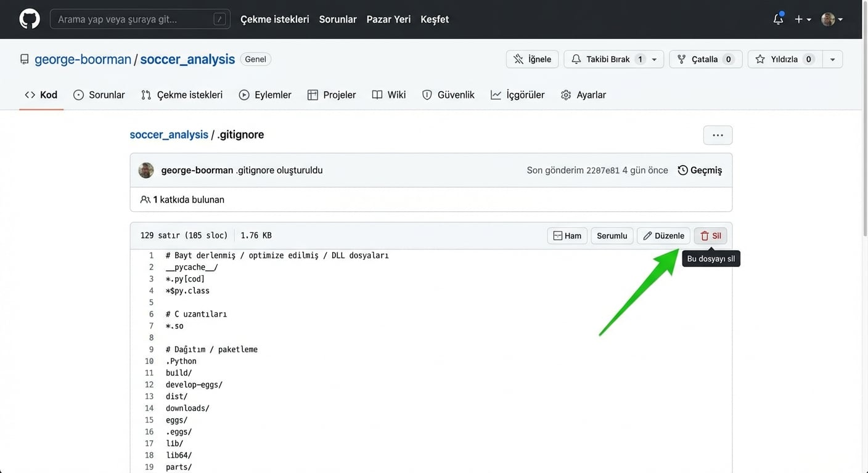Screen dimensions: 868x473
Task: Expand the star lists dropdown arrow
Action: coord(832,59)
